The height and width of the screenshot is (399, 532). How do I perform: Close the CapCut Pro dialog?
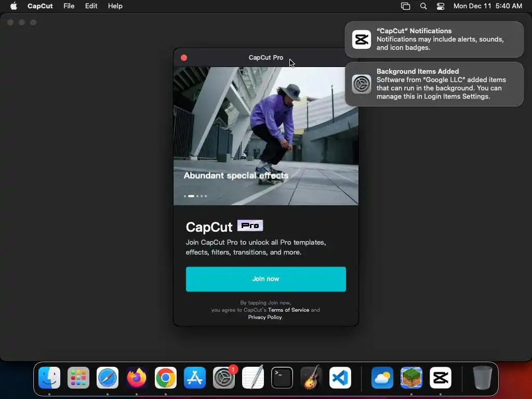pyautogui.click(x=184, y=58)
